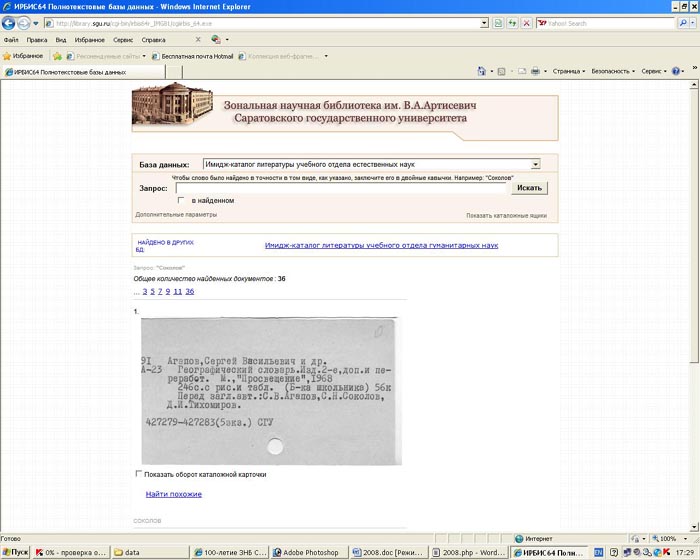Click the blue Help question icon
The width and height of the screenshot is (700, 560).
676,71
